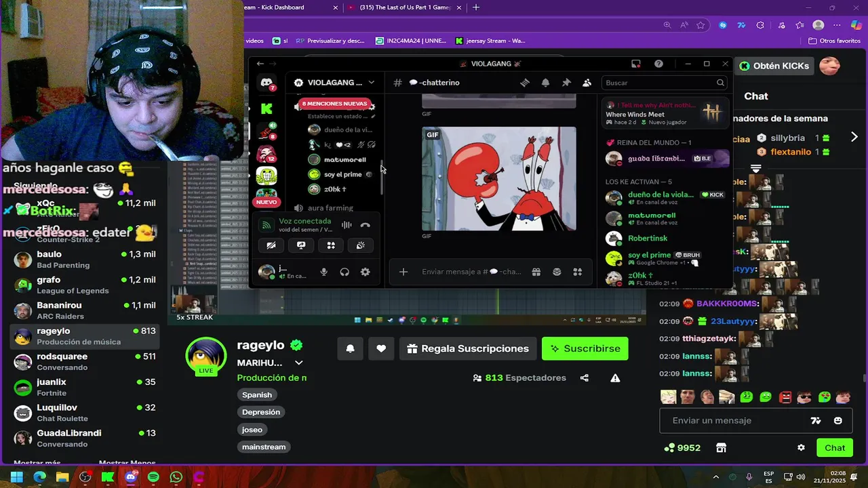Screen dimensions: 868x488
Task: Report stream with warning triangle icon
Action: coord(615,378)
